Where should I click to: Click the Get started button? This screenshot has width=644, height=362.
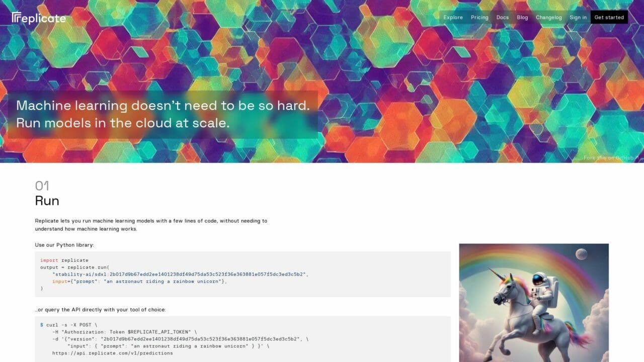point(609,17)
